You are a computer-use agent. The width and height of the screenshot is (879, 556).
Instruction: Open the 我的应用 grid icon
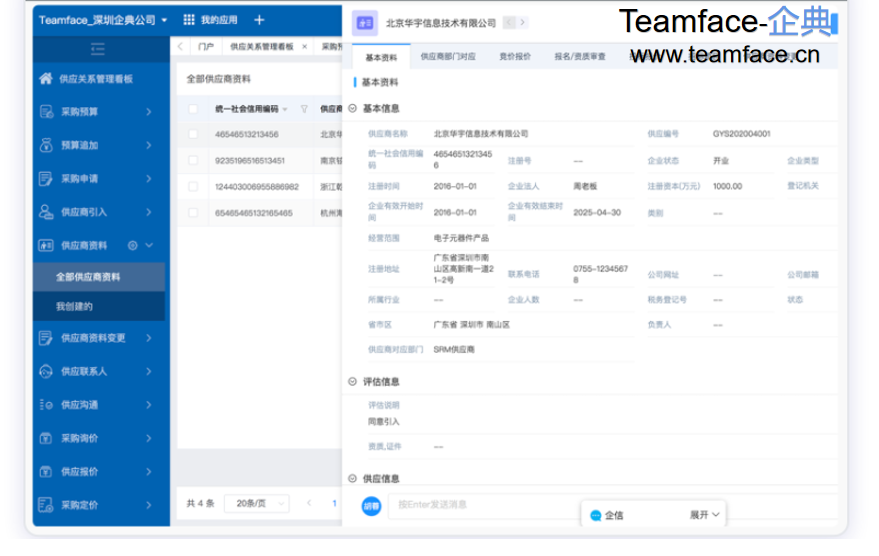(189, 20)
